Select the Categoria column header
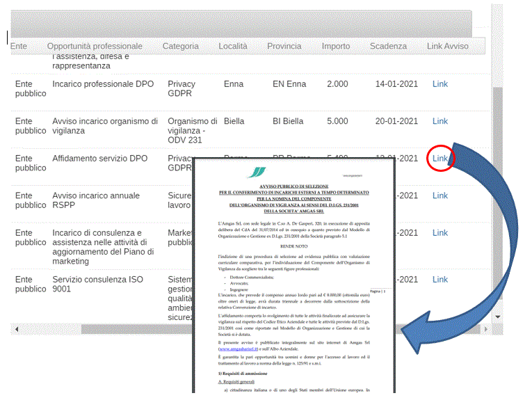Image resolution: width=532 pixels, height=407 pixels. point(180,47)
